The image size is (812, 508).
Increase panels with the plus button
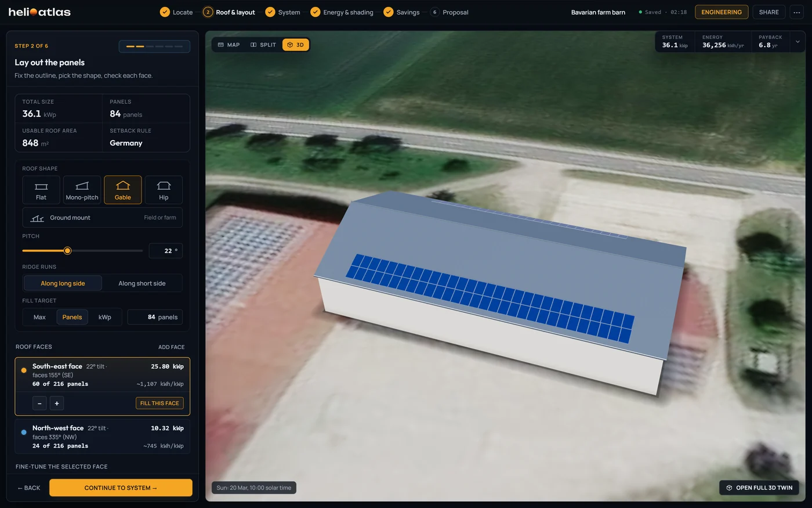click(57, 403)
